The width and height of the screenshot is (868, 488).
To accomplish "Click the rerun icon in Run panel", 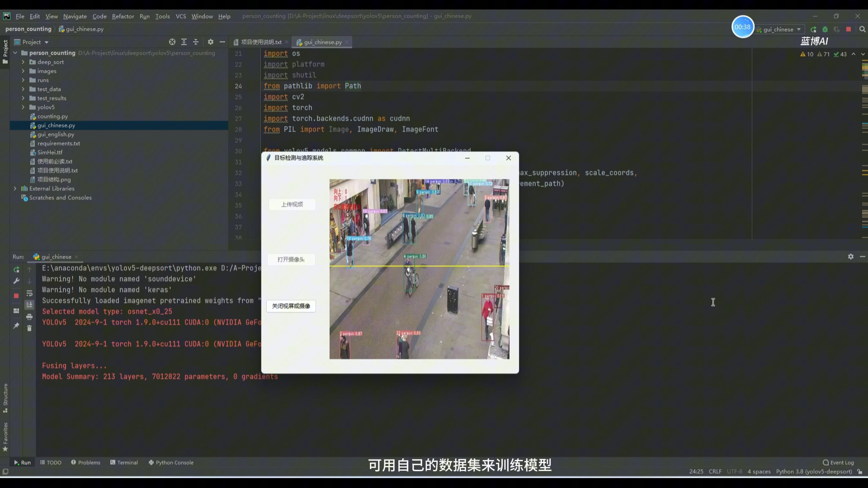I will coord(16,270).
